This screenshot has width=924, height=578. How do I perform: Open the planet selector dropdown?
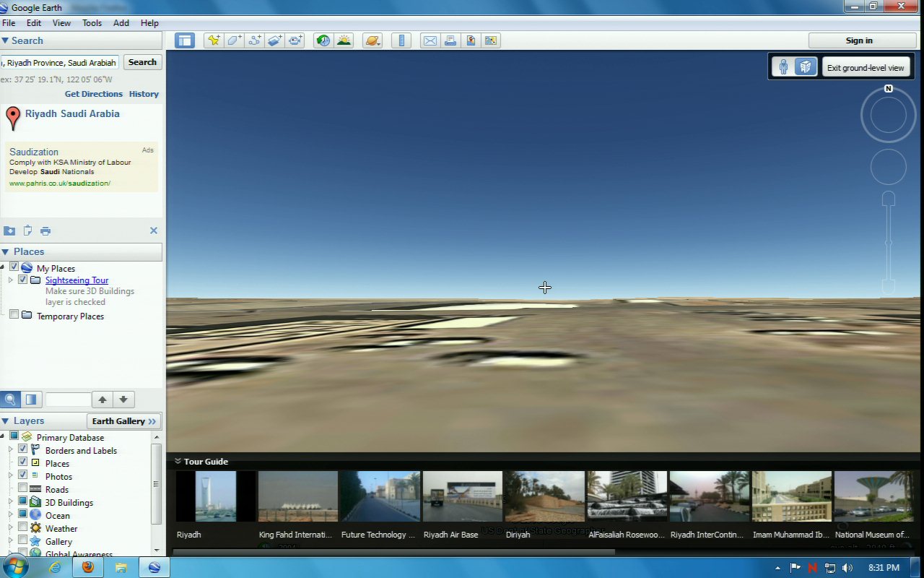pos(372,40)
